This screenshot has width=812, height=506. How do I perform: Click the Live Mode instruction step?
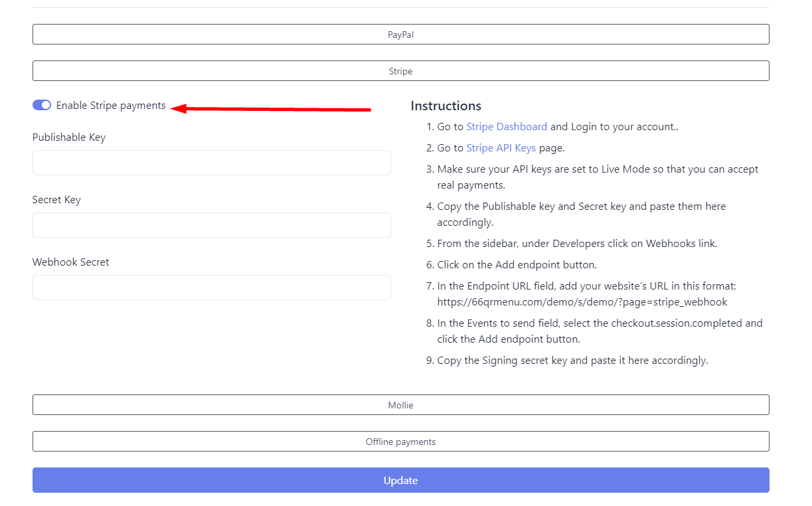click(x=598, y=169)
